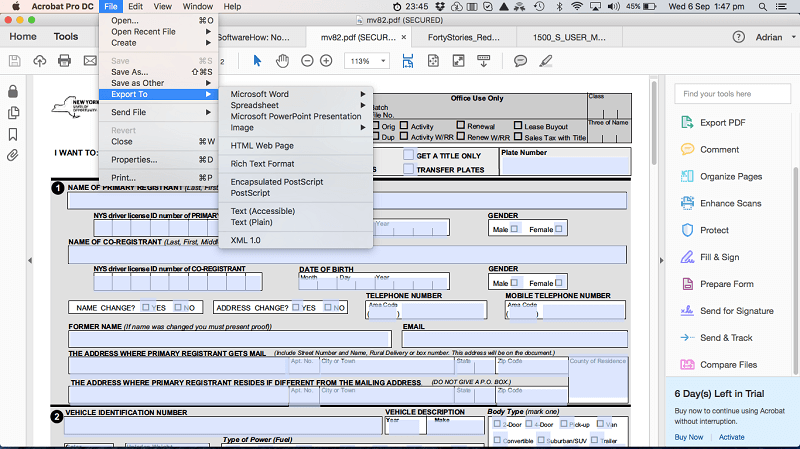
Task: Check Female for co-registrant gender
Action: point(559,283)
